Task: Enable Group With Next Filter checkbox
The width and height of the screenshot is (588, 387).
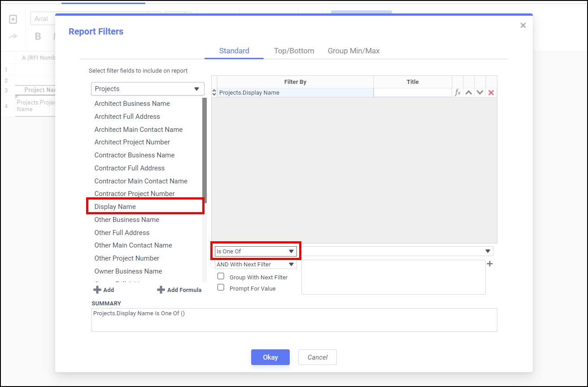Action: click(221, 276)
